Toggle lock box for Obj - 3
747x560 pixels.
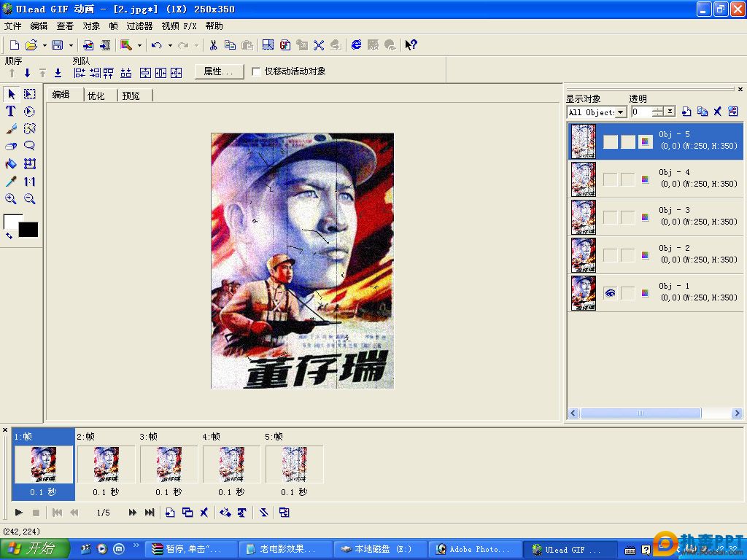(628, 217)
